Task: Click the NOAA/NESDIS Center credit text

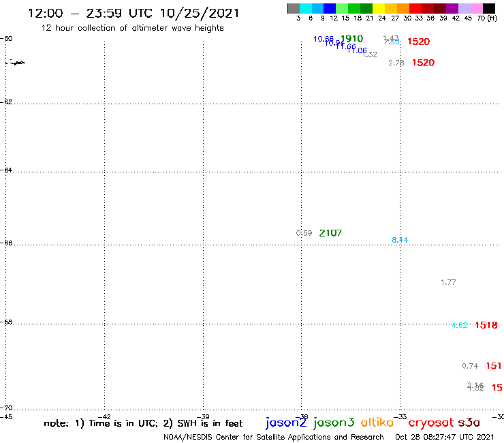Action: click(274, 437)
